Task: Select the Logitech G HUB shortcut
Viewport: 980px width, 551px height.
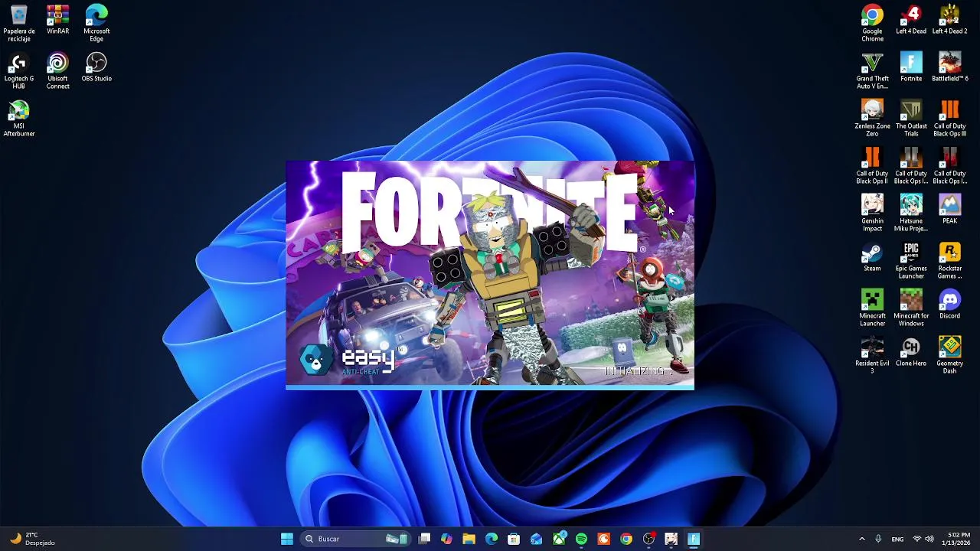Action: click(x=19, y=70)
